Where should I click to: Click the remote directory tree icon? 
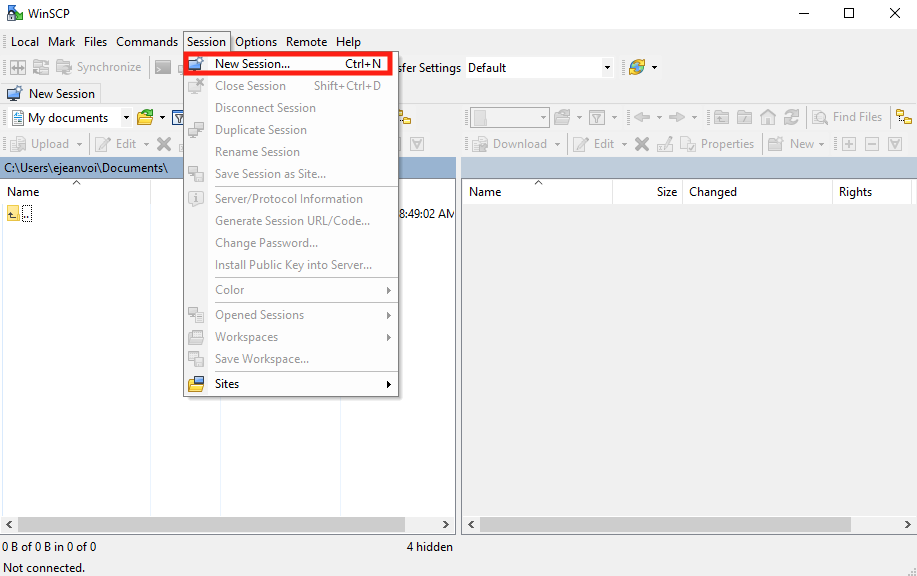(x=903, y=118)
